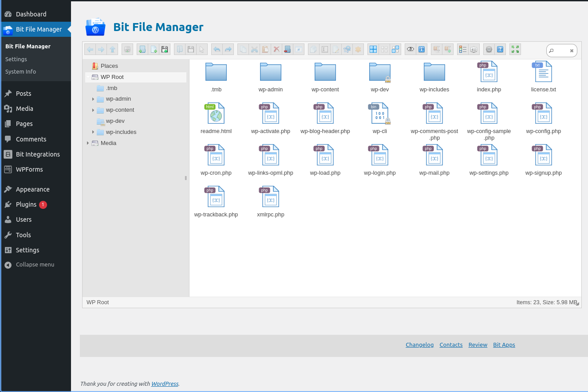Screen dimensions: 588x392
Task: Click the file search input field
Action: pos(561,51)
